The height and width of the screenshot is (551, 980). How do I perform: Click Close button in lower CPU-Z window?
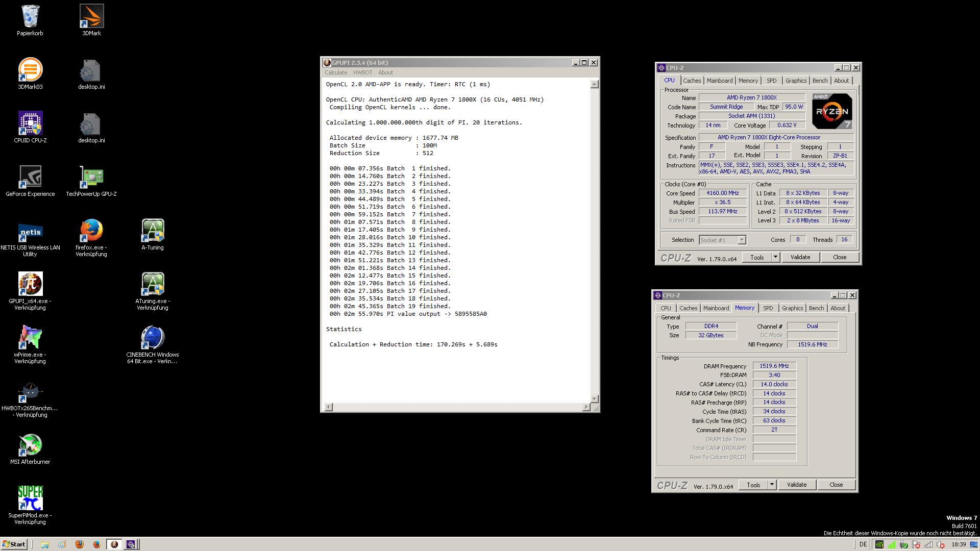tap(836, 485)
